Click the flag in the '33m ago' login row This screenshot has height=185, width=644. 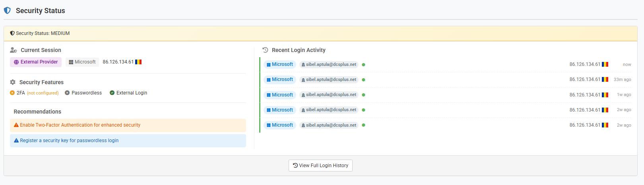605,79
